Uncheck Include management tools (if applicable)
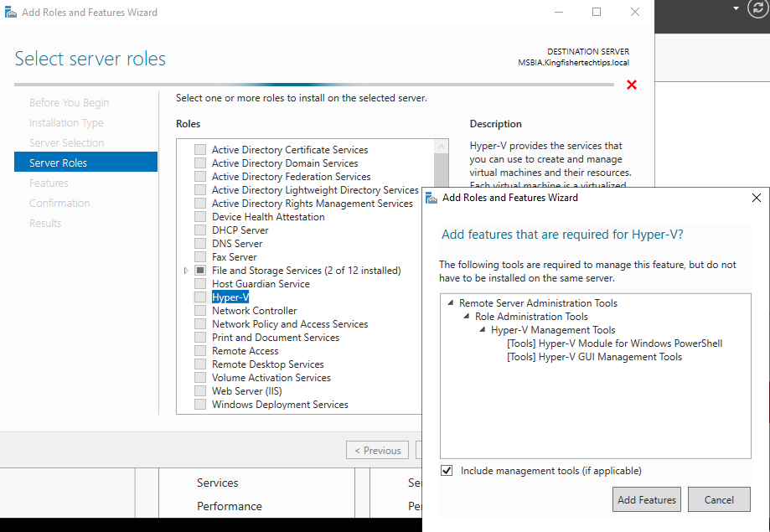 [x=447, y=471]
